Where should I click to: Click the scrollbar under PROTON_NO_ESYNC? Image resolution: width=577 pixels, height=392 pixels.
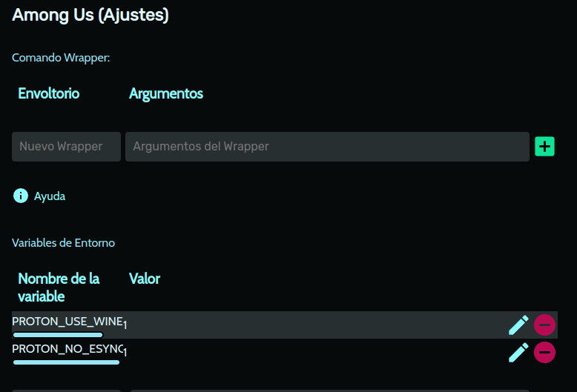66,362
